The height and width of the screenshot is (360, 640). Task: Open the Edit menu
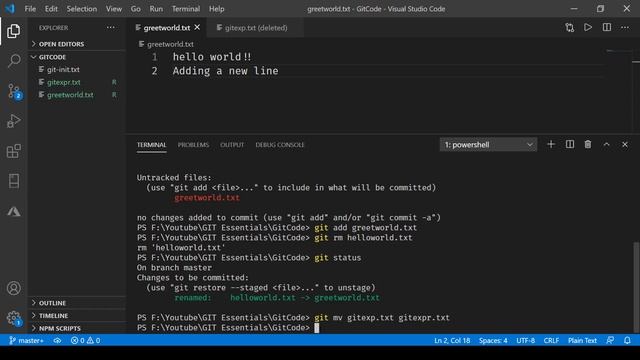point(51,9)
